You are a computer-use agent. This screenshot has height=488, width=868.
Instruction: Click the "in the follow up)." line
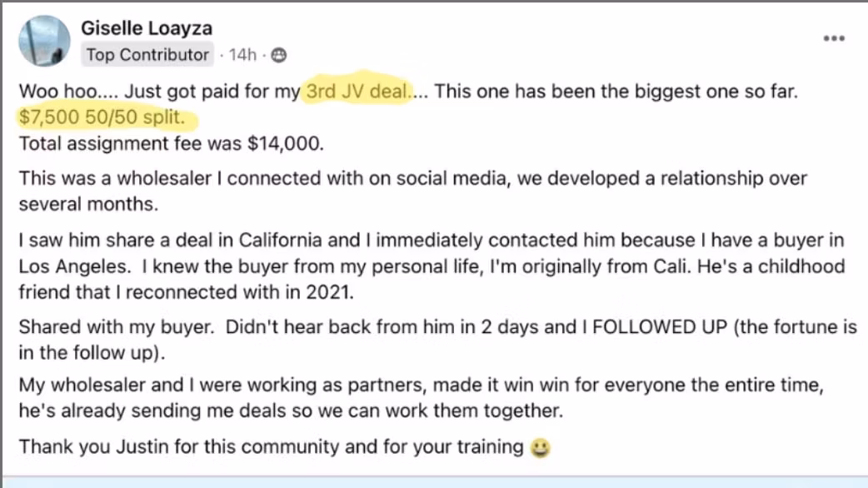[92, 353]
